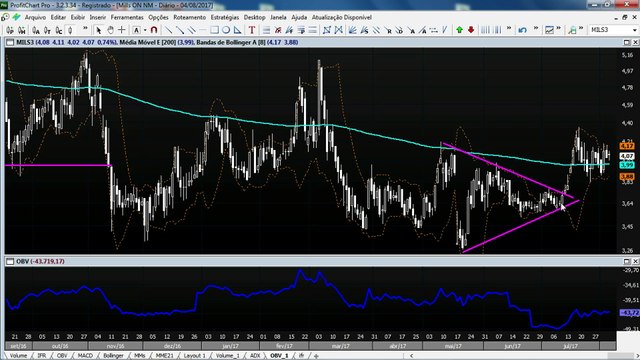The height and width of the screenshot is (360, 640).
Task: Click Atualização Disponível link
Action: [x=342, y=18]
